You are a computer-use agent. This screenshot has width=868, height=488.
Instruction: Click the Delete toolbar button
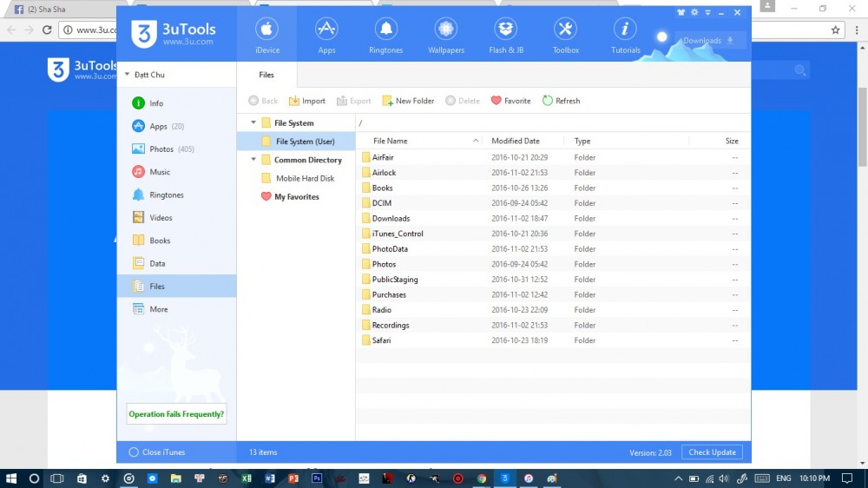tap(463, 101)
